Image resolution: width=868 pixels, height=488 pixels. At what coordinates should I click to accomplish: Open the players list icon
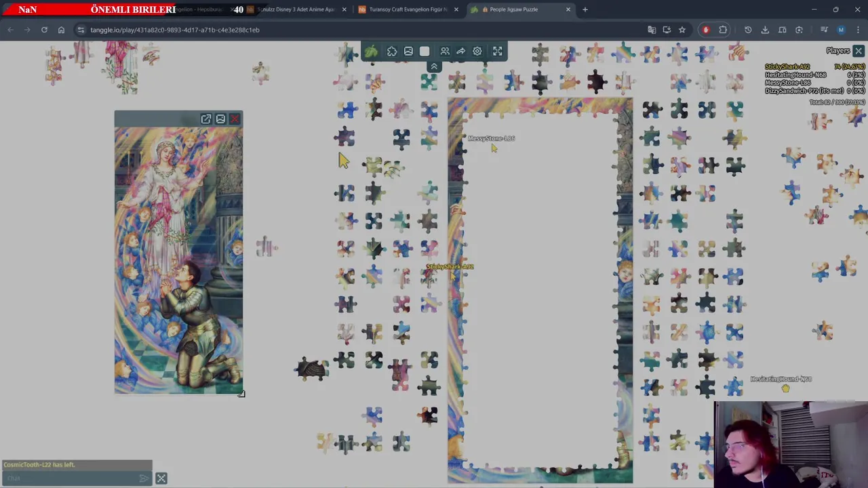445,52
